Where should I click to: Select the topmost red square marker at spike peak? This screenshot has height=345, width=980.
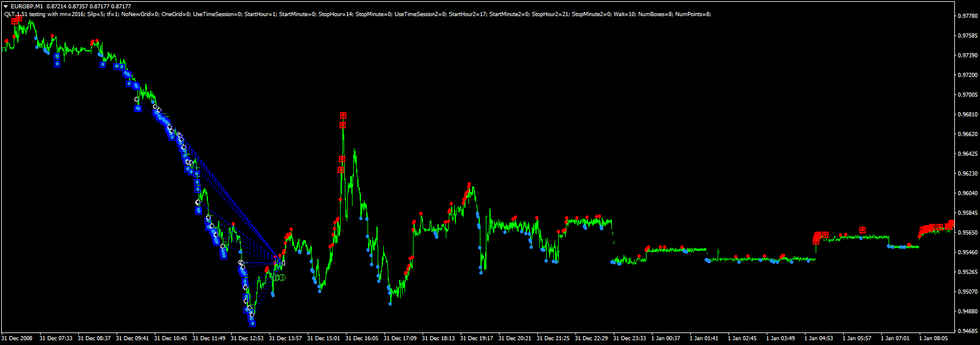point(343,115)
